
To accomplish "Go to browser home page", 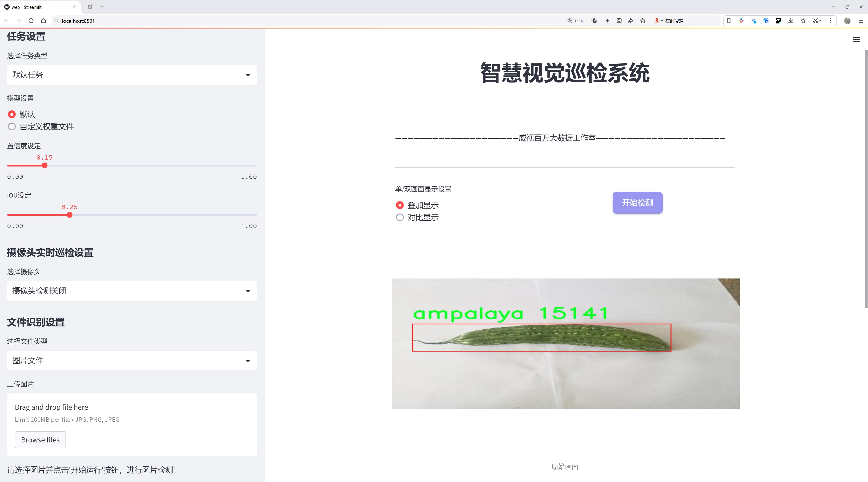I will point(43,21).
